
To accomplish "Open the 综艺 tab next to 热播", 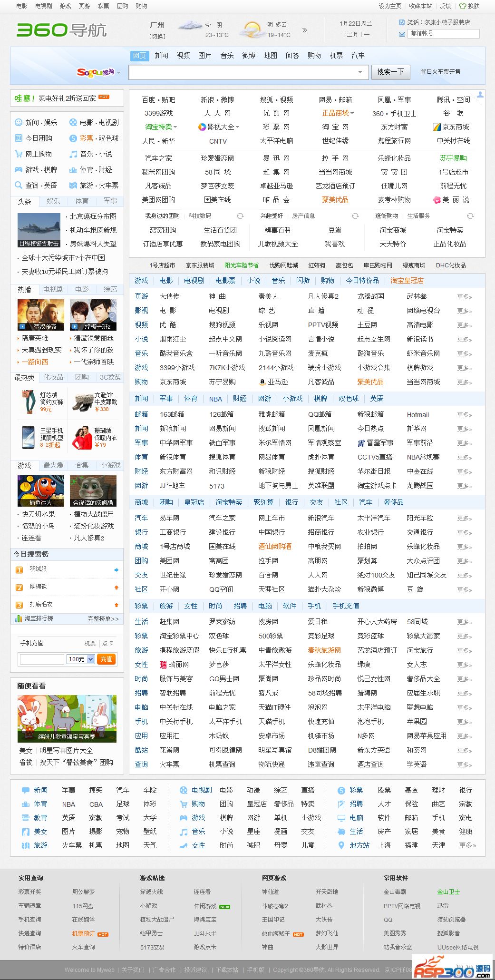I will click(110, 289).
